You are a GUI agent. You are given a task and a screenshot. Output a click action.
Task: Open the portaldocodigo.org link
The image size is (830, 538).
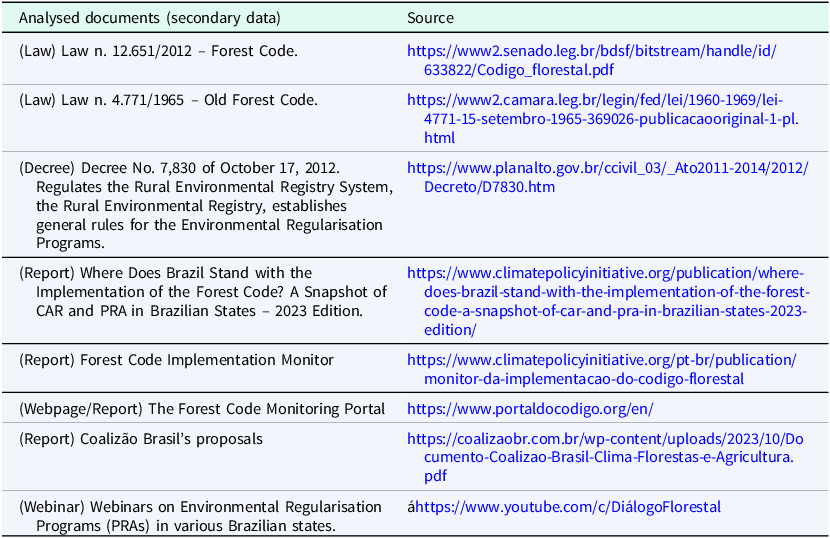[530, 409]
